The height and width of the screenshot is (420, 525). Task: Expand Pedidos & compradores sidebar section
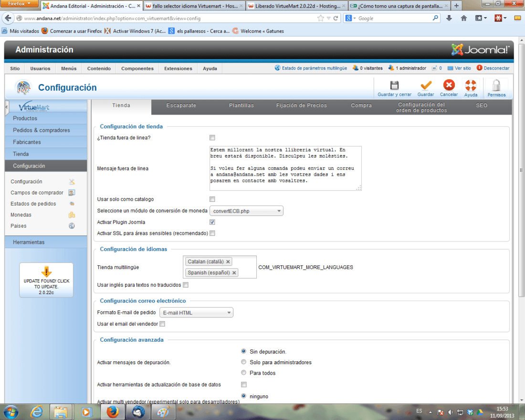(x=46, y=130)
